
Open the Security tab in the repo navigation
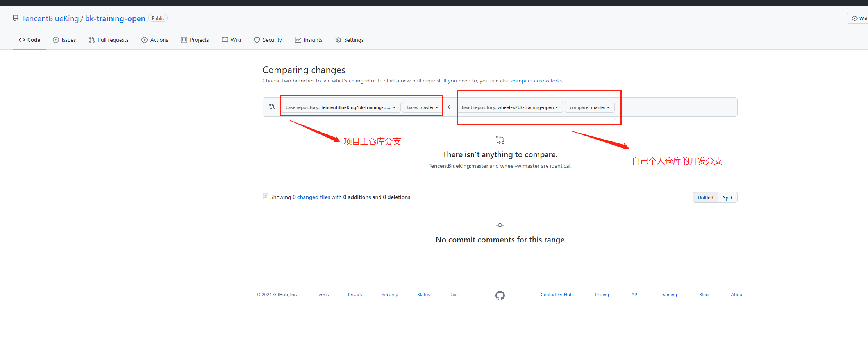click(x=268, y=40)
